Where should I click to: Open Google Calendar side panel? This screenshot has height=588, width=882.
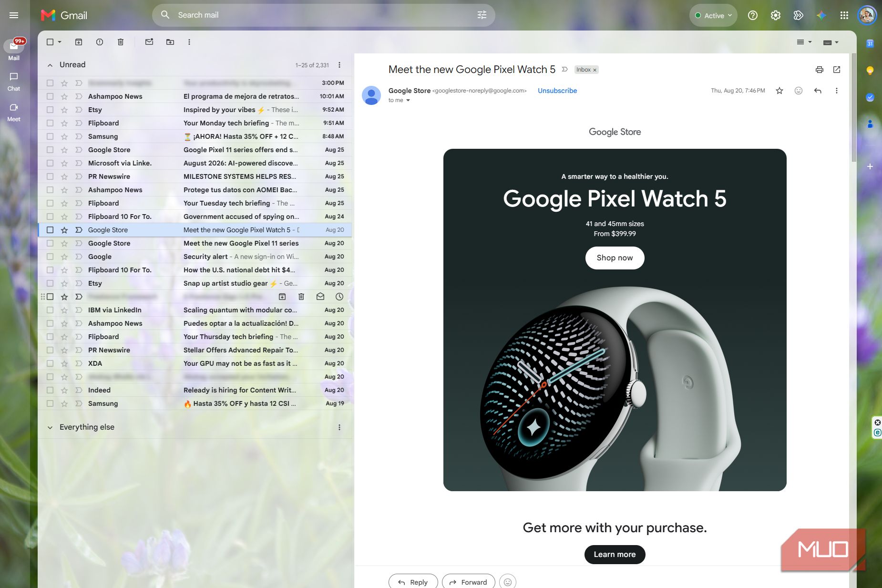[x=870, y=43]
